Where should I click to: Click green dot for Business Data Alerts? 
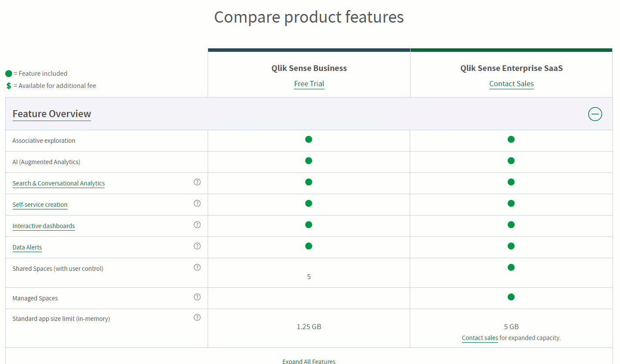click(x=309, y=246)
